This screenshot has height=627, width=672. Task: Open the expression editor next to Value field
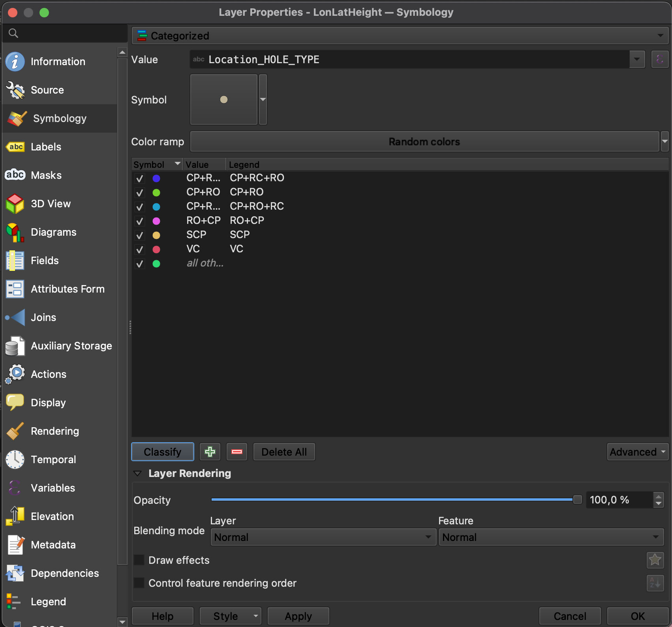659,60
